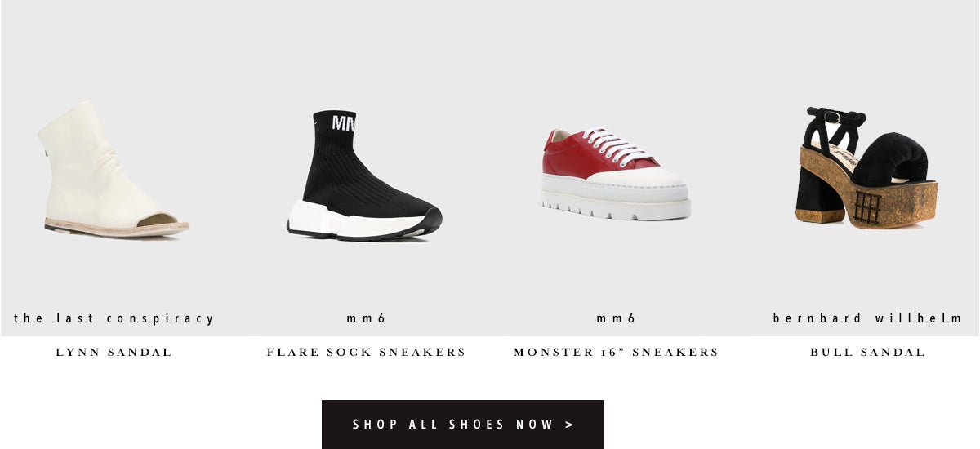Click the SHOP ALL SHOES NOW button
The image size is (980, 449).
pos(462,425)
